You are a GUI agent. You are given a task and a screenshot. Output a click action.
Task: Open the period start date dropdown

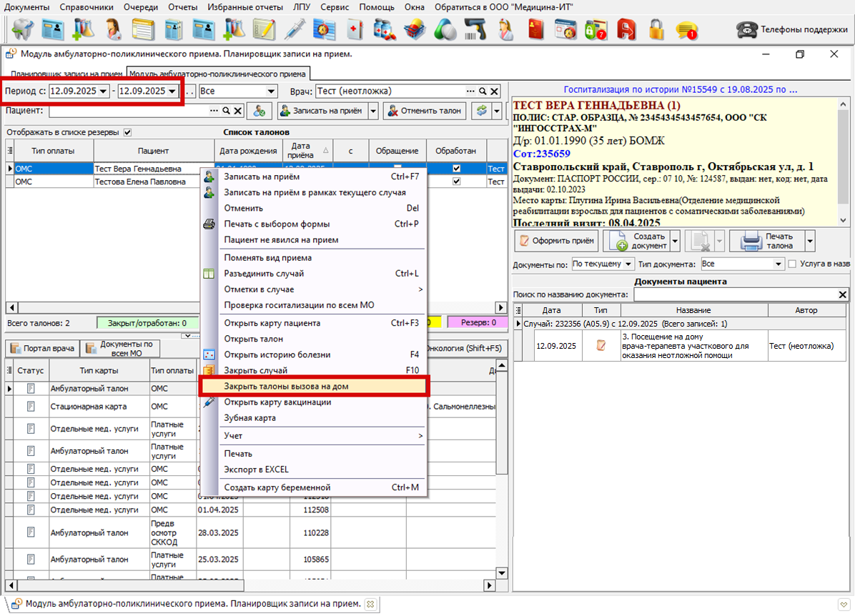coord(104,91)
